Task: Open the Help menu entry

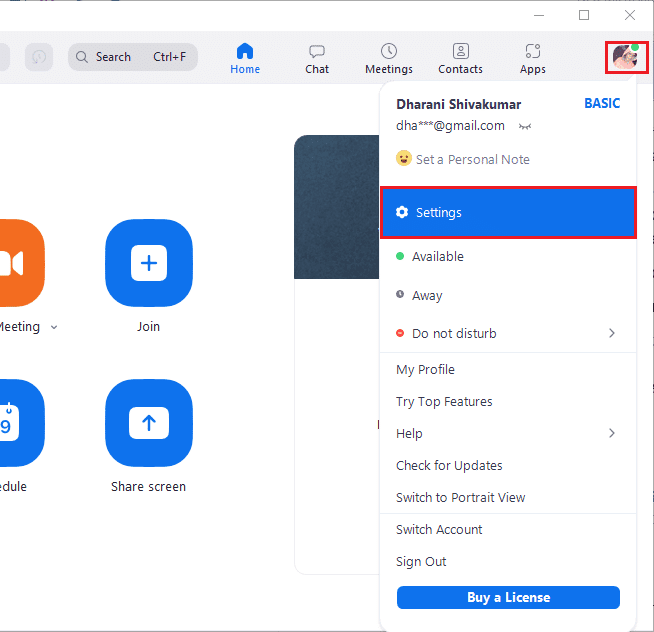Action: click(508, 433)
